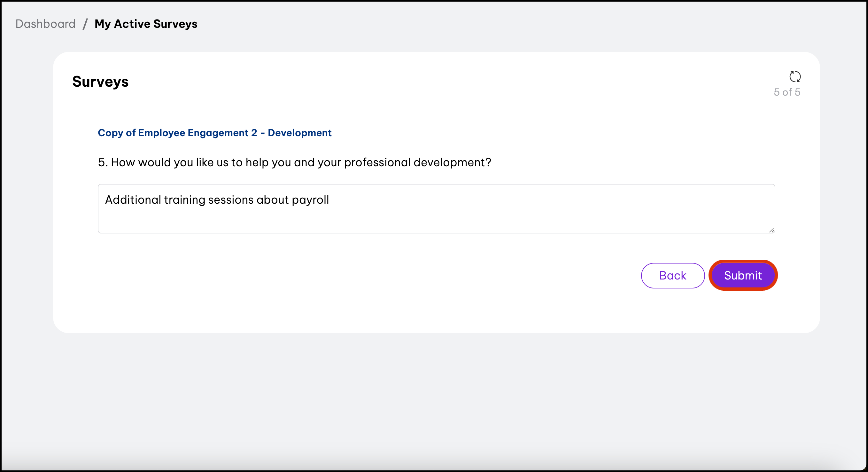Focus the answer text area
Viewport: 868px width, 472px height.
click(x=436, y=208)
